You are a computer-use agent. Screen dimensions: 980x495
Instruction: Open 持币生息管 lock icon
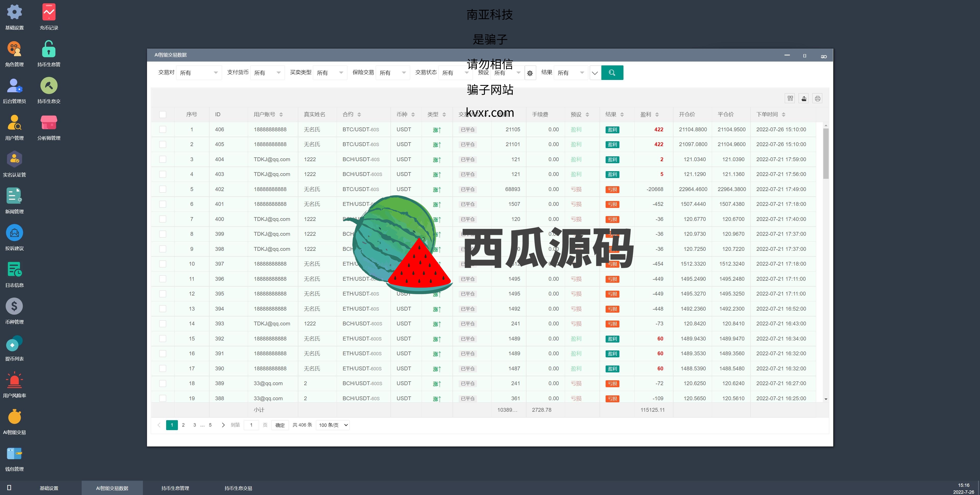(49, 53)
